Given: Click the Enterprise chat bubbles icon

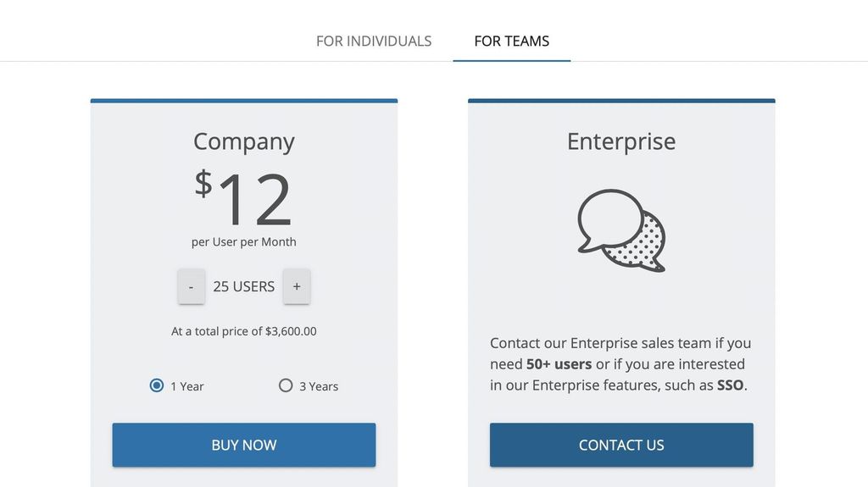Looking at the screenshot, I should (621, 230).
